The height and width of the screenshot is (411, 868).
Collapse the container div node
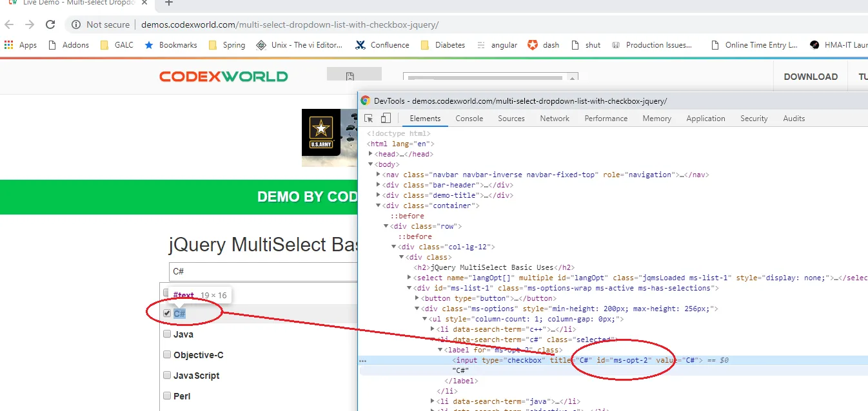pyautogui.click(x=379, y=205)
